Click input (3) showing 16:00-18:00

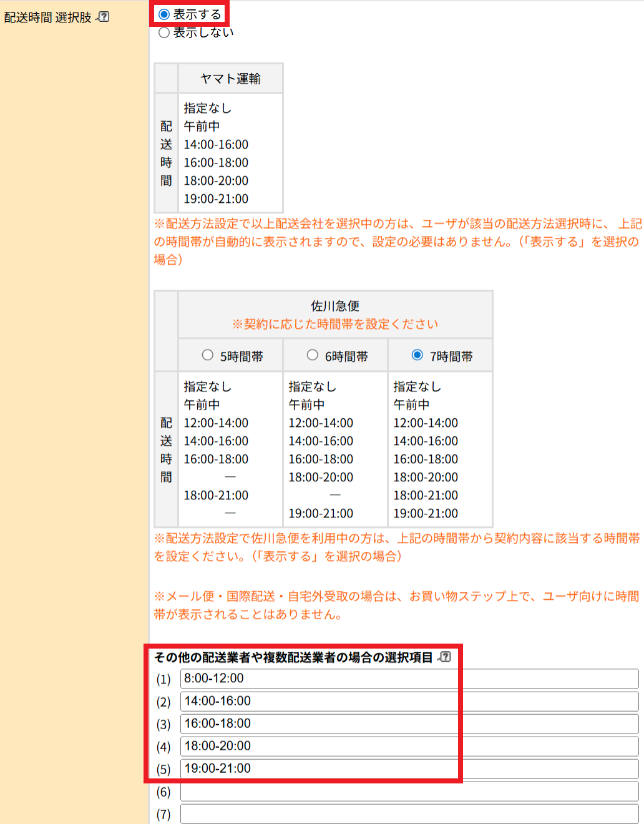tap(409, 723)
